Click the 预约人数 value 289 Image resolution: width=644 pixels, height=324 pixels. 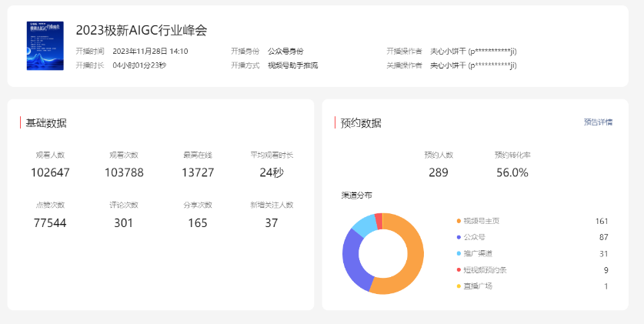coord(439,173)
